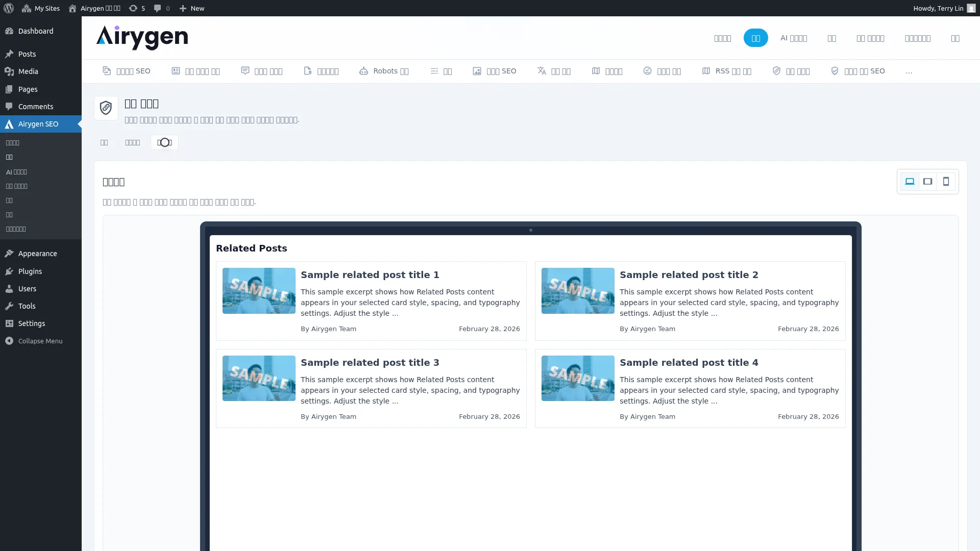Click the Appearance paintbrush icon

9,254
